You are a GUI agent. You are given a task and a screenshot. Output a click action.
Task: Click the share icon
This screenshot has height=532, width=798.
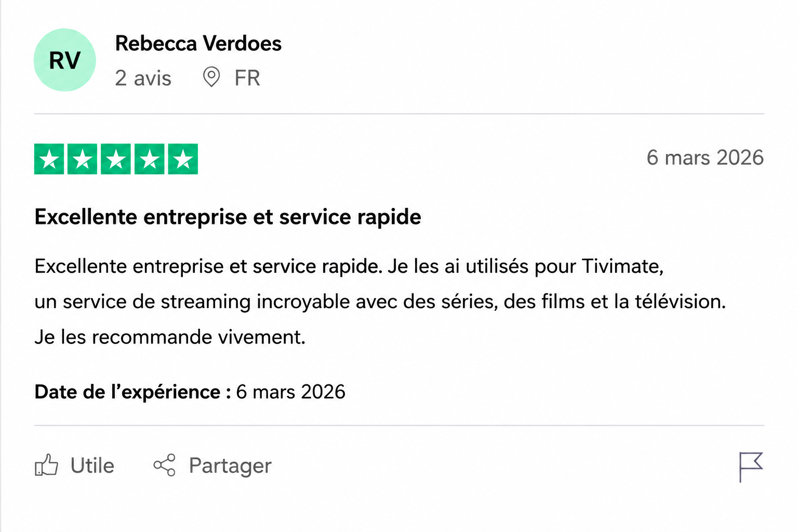165,465
